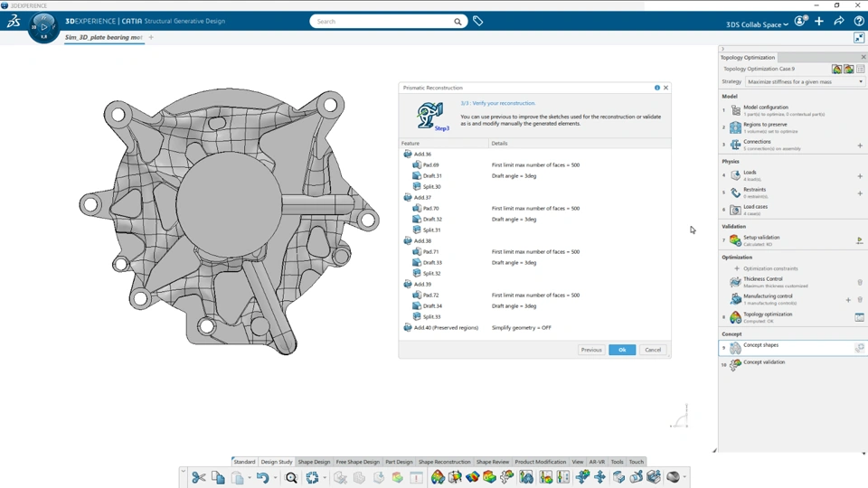The image size is (868, 488).
Task: Open the Paste options dropdown arrow
Action: [248, 477]
